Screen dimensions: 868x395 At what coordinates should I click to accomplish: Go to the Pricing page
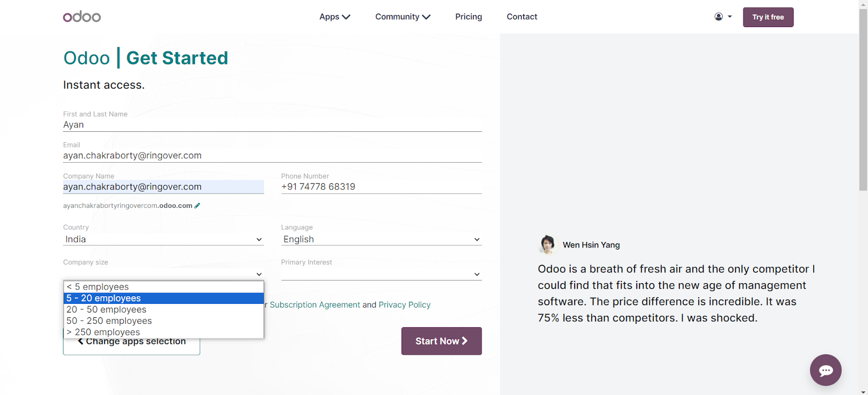469,17
